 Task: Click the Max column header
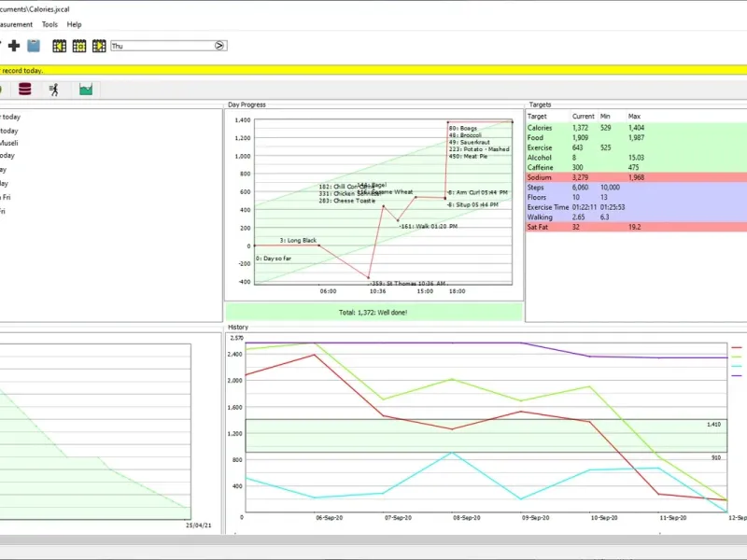(634, 116)
